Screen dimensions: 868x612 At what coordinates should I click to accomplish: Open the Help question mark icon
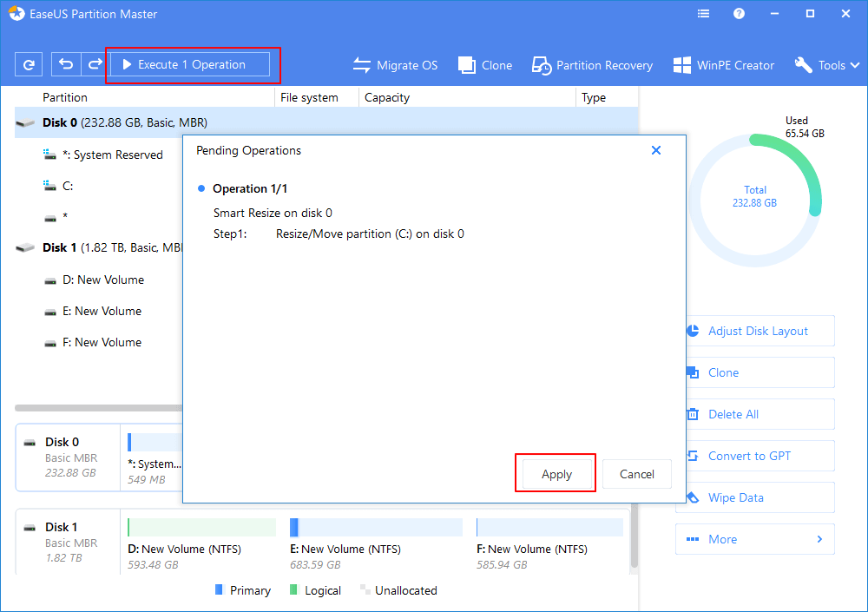(739, 15)
